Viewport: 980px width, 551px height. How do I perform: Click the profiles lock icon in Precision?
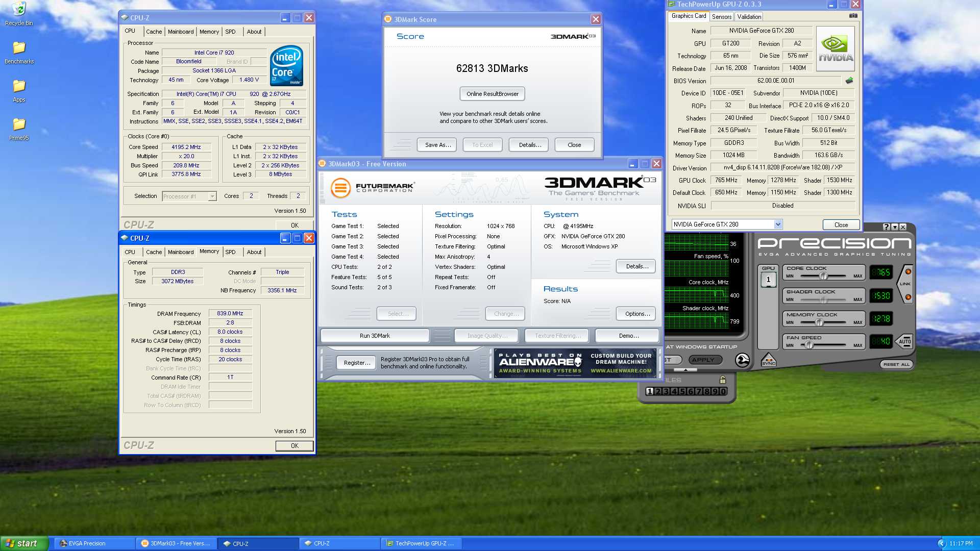pyautogui.click(x=722, y=380)
